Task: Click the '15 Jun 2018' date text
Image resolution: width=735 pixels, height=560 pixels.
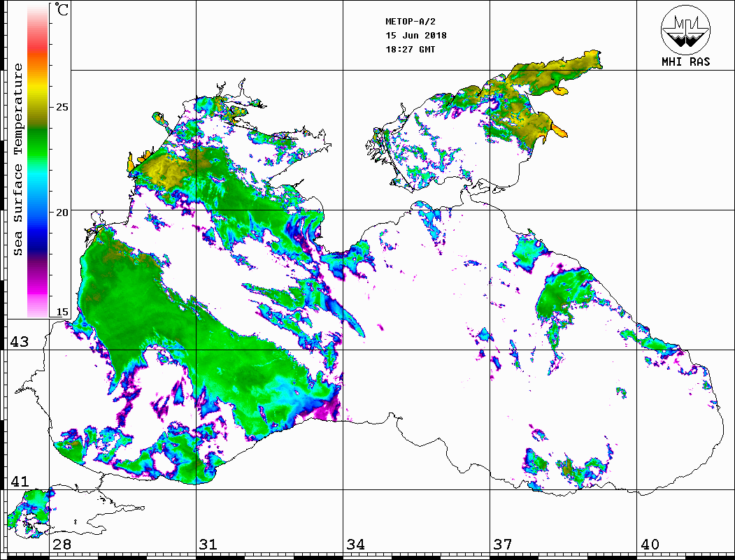Action: click(x=416, y=35)
